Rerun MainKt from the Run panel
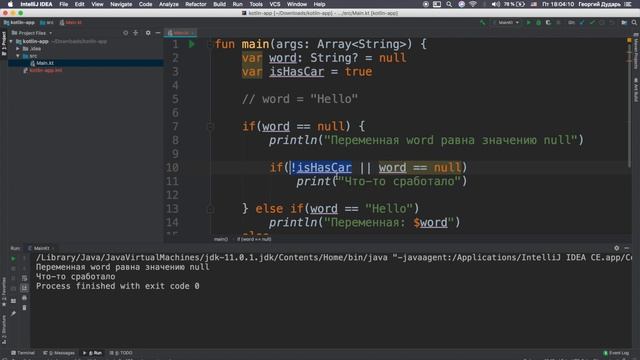 click(13, 259)
